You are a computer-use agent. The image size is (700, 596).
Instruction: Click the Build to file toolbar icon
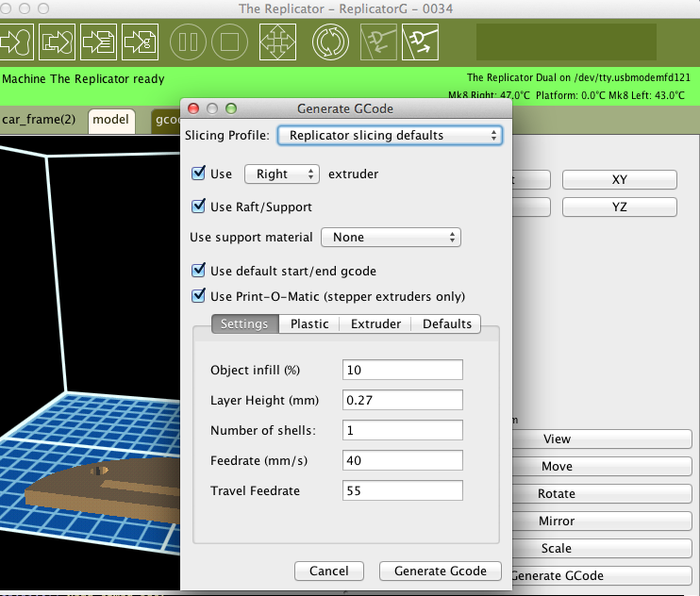coord(98,41)
